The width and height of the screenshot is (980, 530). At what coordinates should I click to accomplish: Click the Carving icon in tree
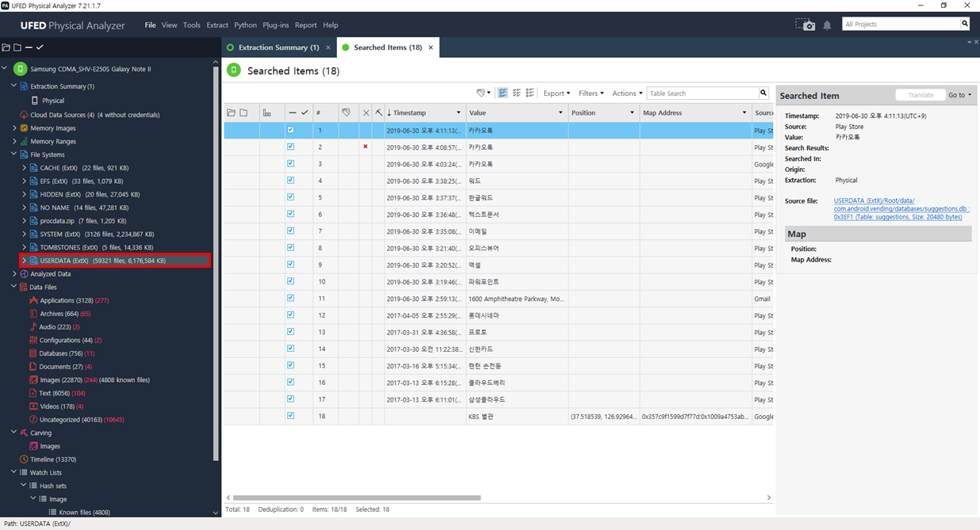pyautogui.click(x=24, y=433)
